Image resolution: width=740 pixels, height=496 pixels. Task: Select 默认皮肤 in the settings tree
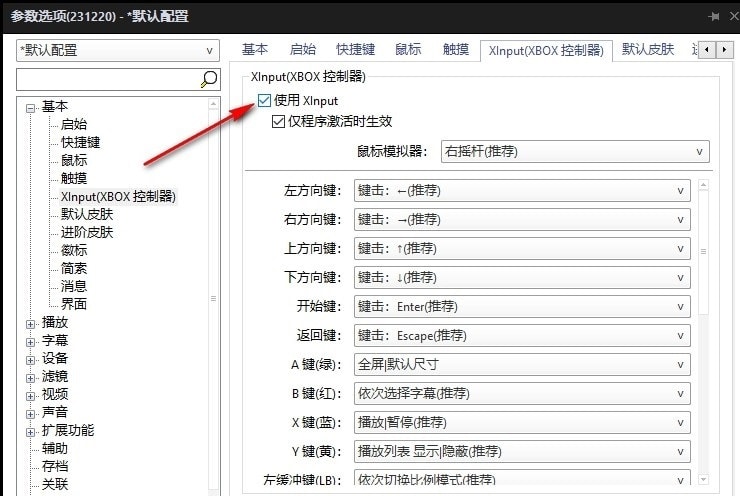click(x=87, y=214)
